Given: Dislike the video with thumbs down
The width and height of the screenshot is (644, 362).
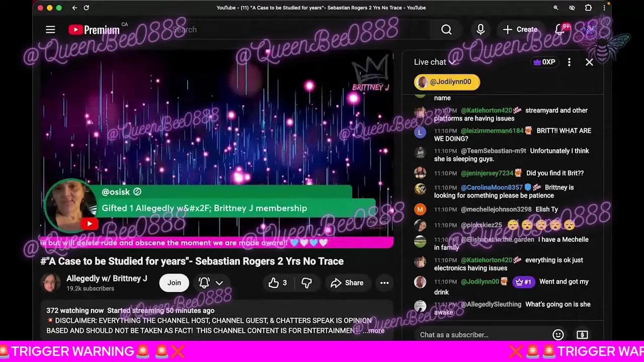Looking at the screenshot, I should pos(306,283).
